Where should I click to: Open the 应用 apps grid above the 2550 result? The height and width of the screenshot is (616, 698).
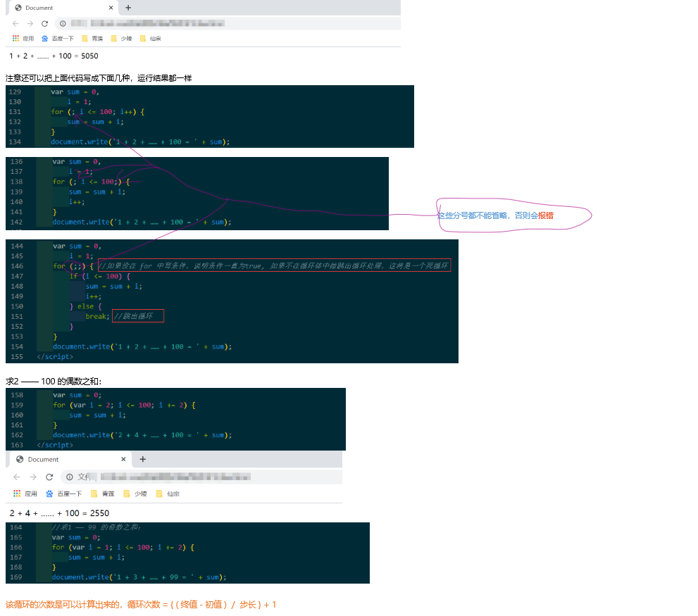(25, 494)
